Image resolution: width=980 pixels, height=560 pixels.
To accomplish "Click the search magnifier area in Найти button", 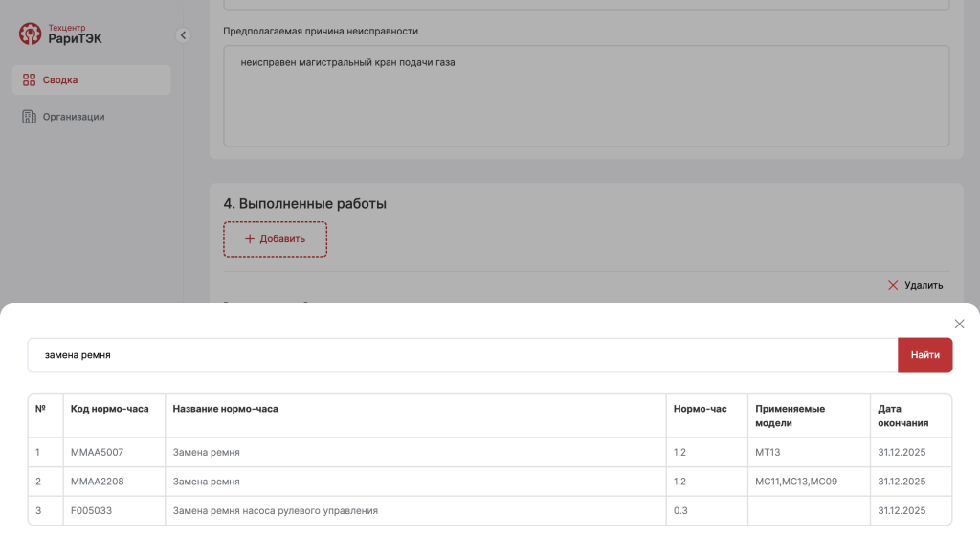I will pos(924,355).
